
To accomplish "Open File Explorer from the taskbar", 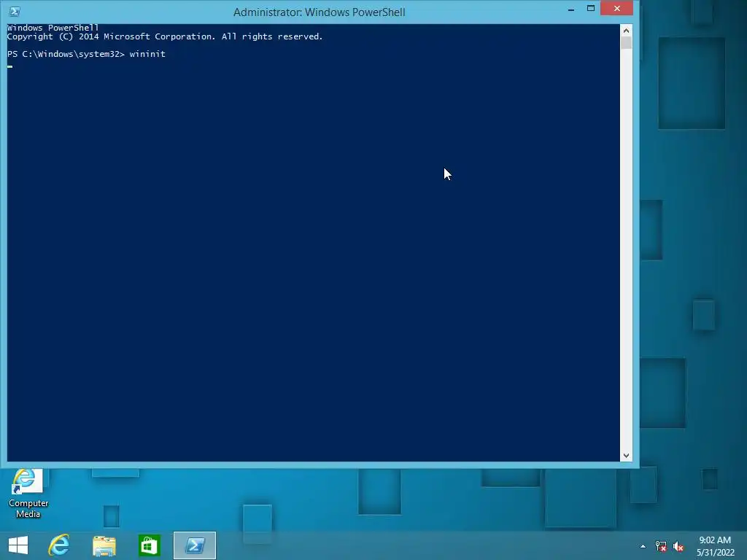I will click(104, 545).
